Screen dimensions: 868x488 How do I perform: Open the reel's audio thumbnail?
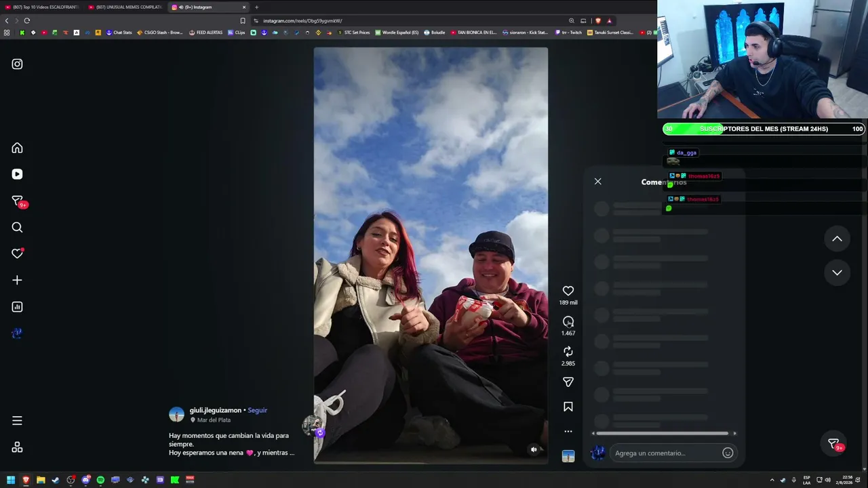568,456
